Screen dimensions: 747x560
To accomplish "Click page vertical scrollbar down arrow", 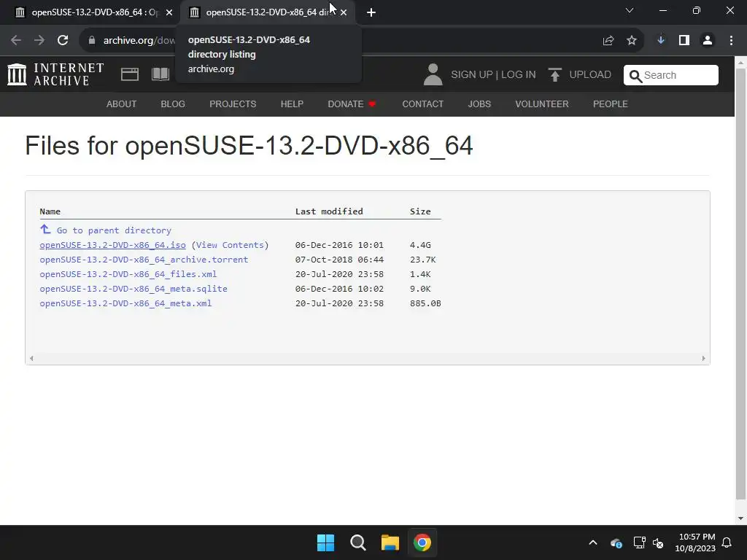I will point(741,518).
